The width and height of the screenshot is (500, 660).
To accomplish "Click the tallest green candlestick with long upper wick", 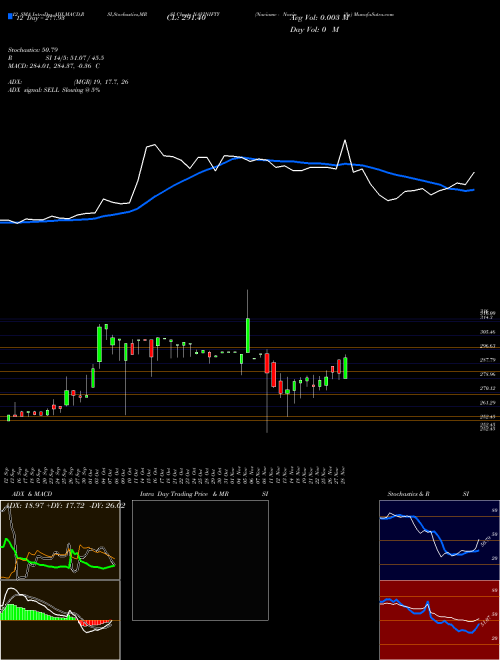I will pos(248,335).
